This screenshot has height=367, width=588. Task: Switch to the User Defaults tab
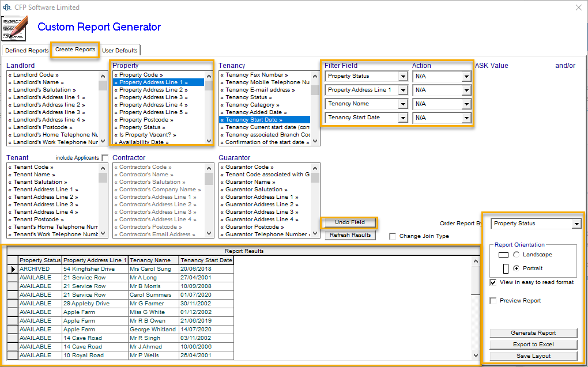pos(120,50)
